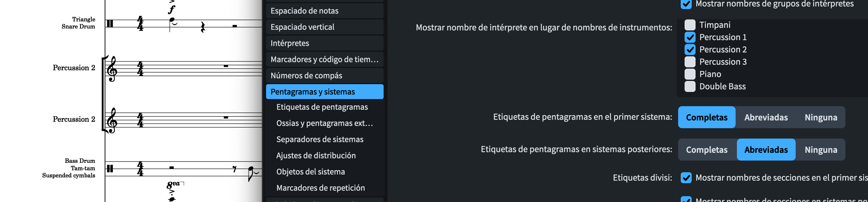Set subsequent systems staff labels to Completas
The width and height of the screenshot is (868, 202).
tap(707, 150)
